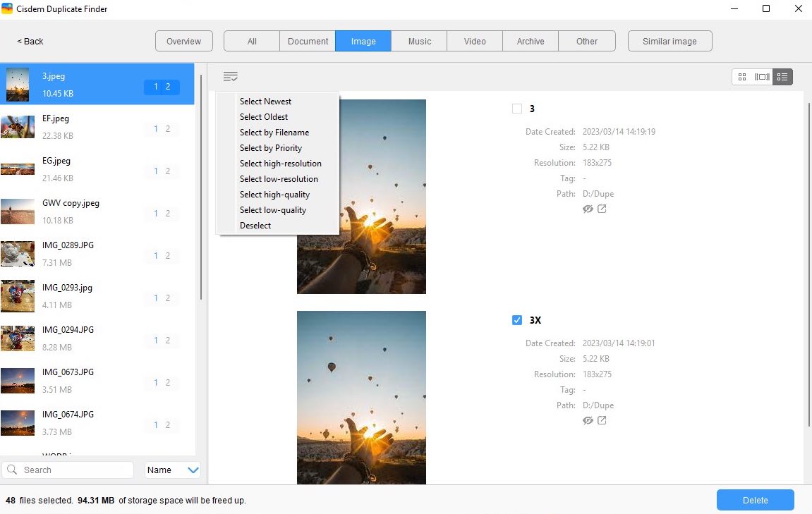
Task: Untick the checkbox for file 3X
Action: pyautogui.click(x=517, y=320)
